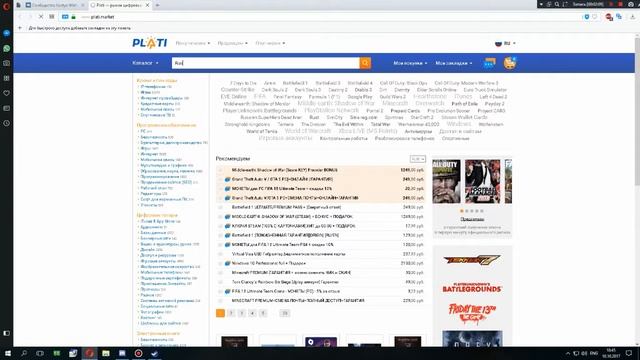640x360 pixels.
Task: Open the personal news sidebar icon
Action: (x=7, y=108)
